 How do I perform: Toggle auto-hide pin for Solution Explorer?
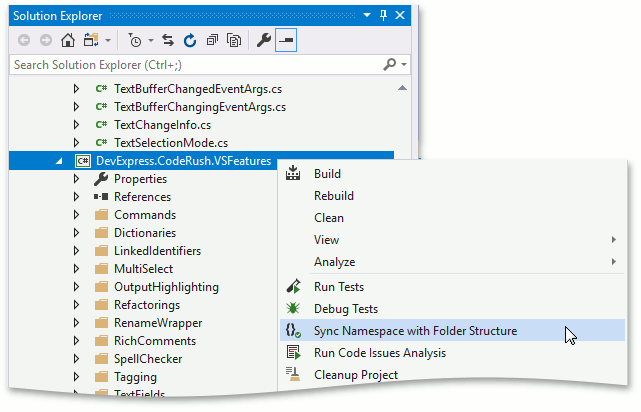point(383,16)
